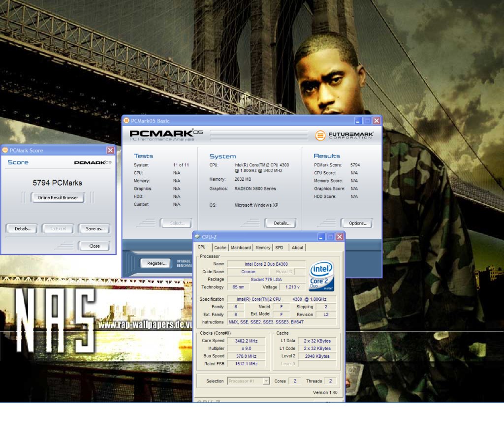Click the Core Speed 3402.2 MHz field
504x444 pixels.
(246, 341)
